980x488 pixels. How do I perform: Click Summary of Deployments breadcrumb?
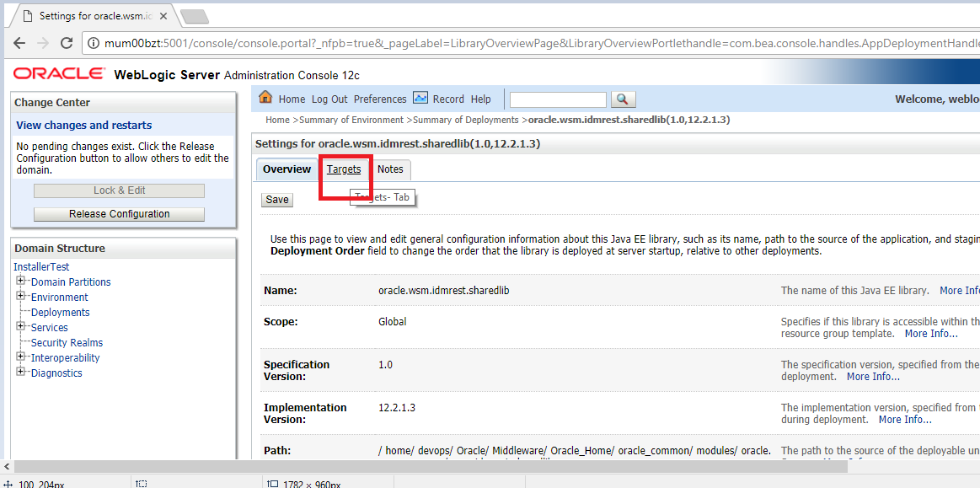466,120
